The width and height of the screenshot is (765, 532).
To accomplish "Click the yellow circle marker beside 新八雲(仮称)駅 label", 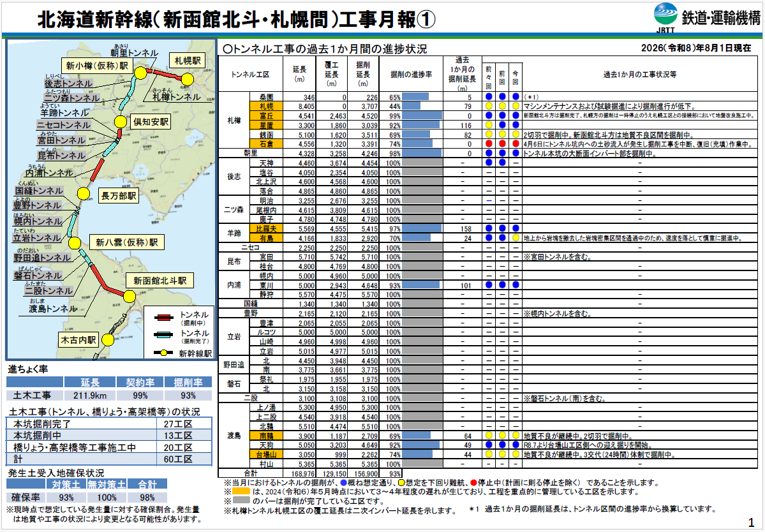I will [74, 243].
